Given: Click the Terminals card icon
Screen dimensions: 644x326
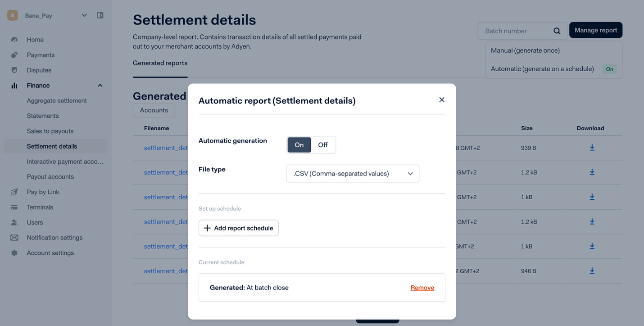Looking at the screenshot, I should point(14,207).
